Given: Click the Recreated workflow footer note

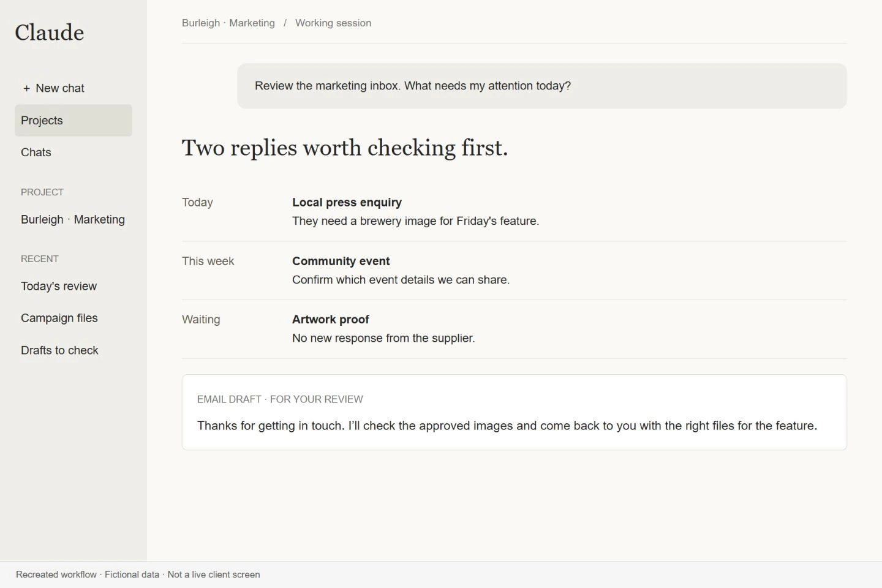Looking at the screenshot, I should coord(138,575).
